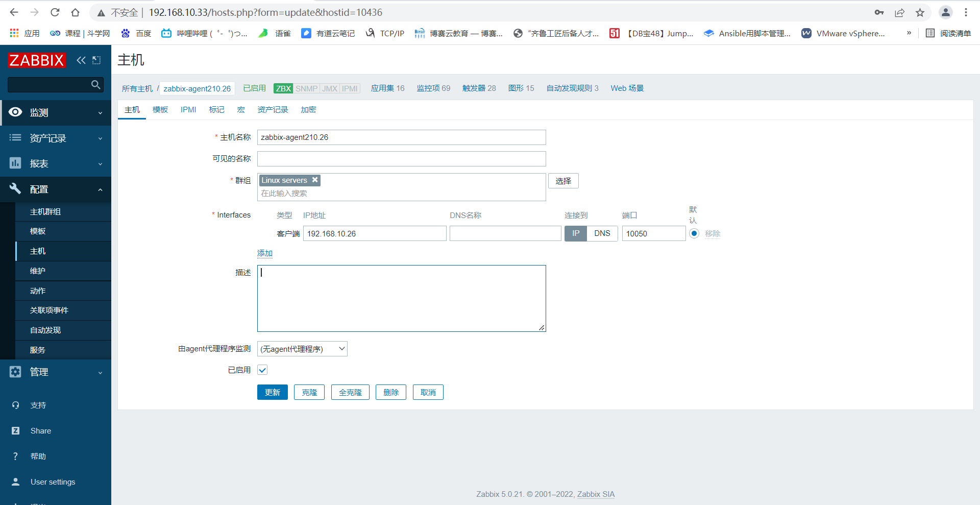This screenshot has height=505, width=980.
Task: Open 动作 in the sidebar
Action: pyautogui.click(x=63, y=291)
